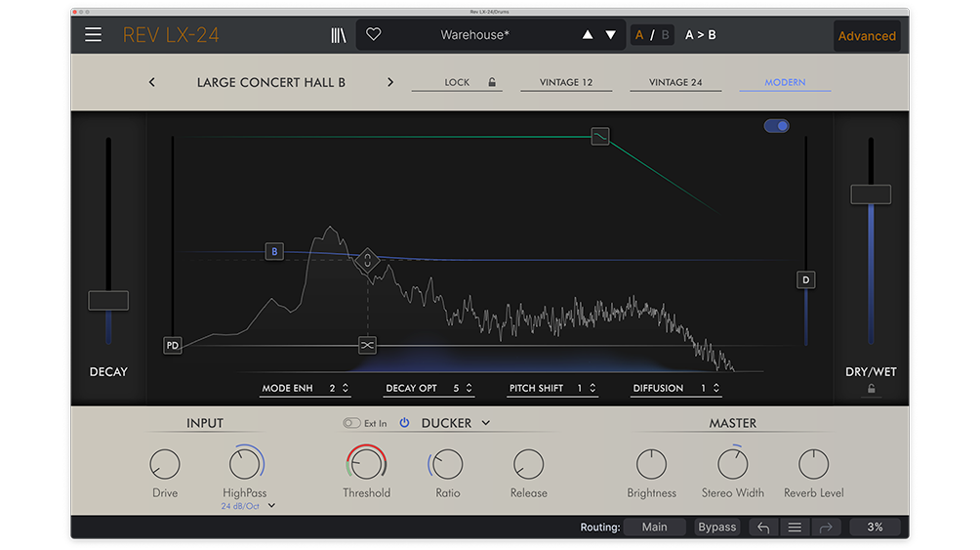Click the REV LX-24 logo text
This screenshot has width=980, height=550.
[171, 35]
